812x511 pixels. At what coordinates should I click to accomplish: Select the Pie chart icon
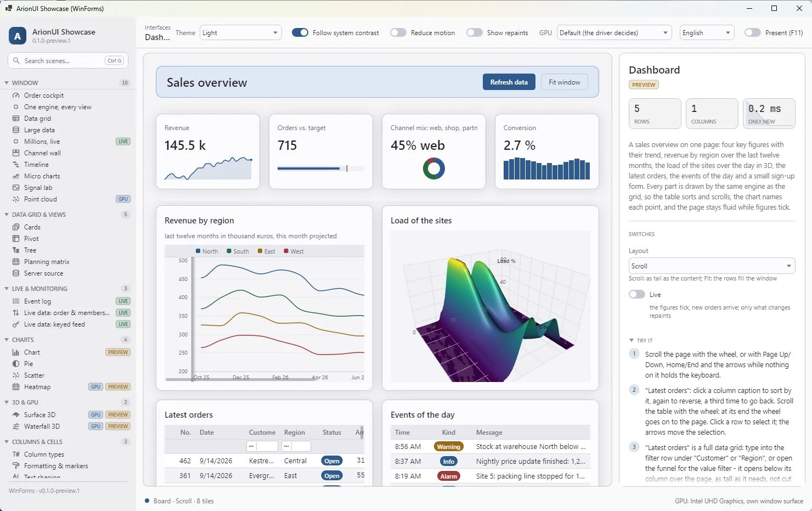(16, 364)
